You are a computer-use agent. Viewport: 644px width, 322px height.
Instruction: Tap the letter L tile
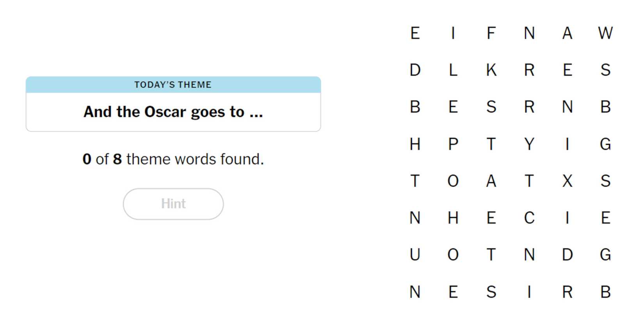453,70
